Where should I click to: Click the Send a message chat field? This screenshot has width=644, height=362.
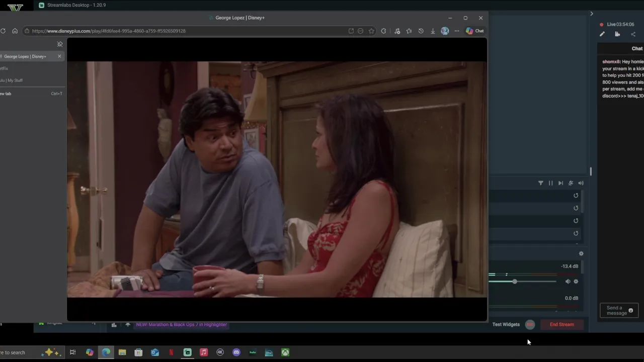619,310
